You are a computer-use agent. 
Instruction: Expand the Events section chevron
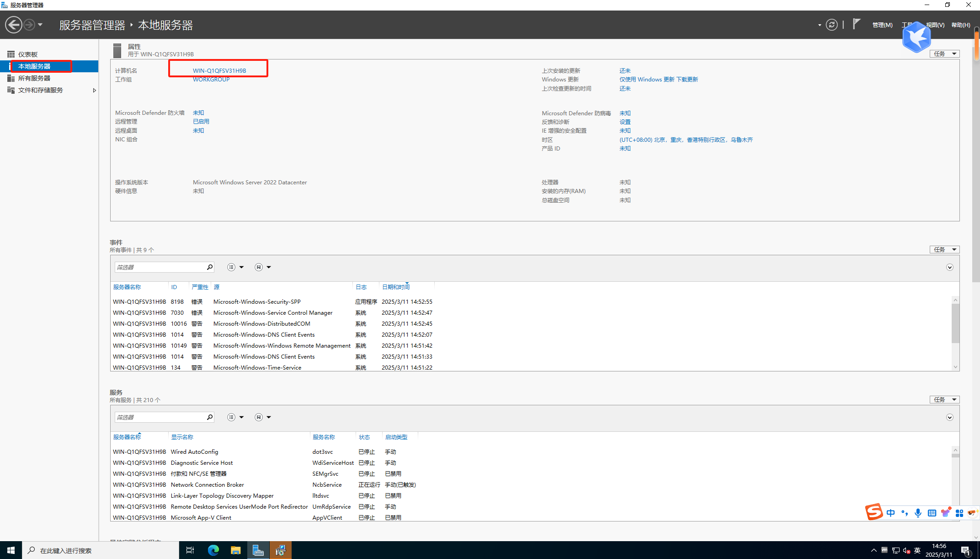coord(949,267)
